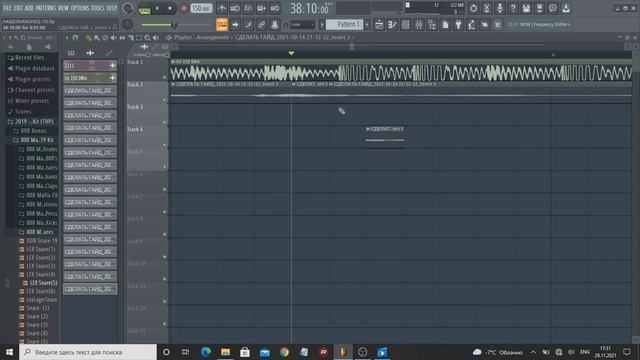Toggle Track 2 mute green dot

pos(165,100)
